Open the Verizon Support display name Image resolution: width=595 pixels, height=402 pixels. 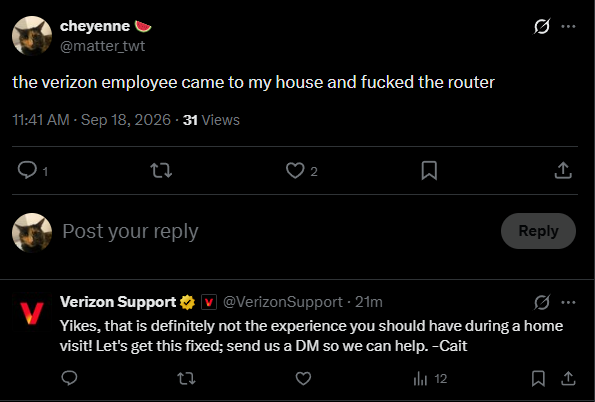pos(118,302)
